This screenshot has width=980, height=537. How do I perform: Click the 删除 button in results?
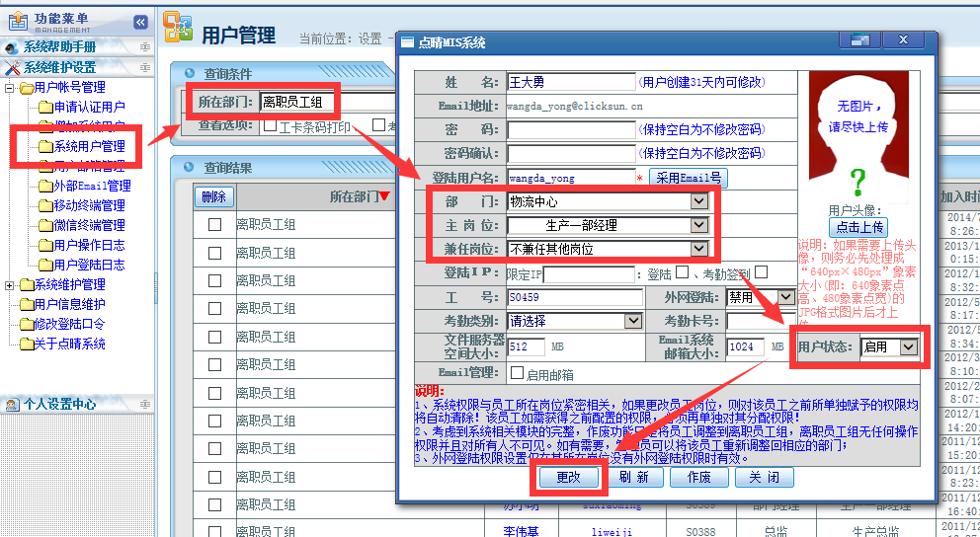(x=213, y=196)
